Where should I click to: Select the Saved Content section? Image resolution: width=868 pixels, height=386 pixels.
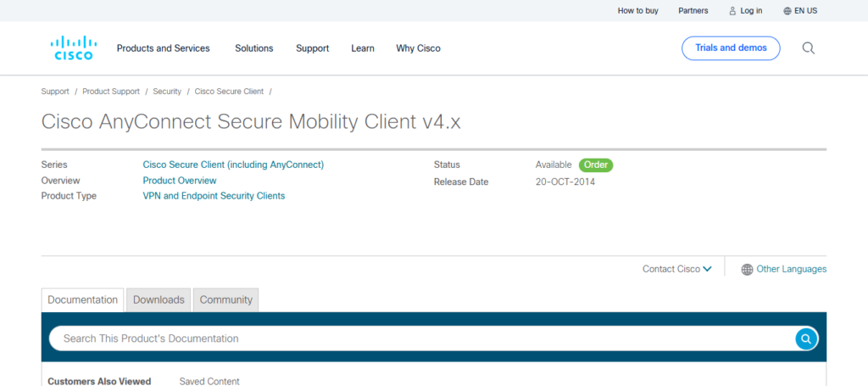coord(209,382)
